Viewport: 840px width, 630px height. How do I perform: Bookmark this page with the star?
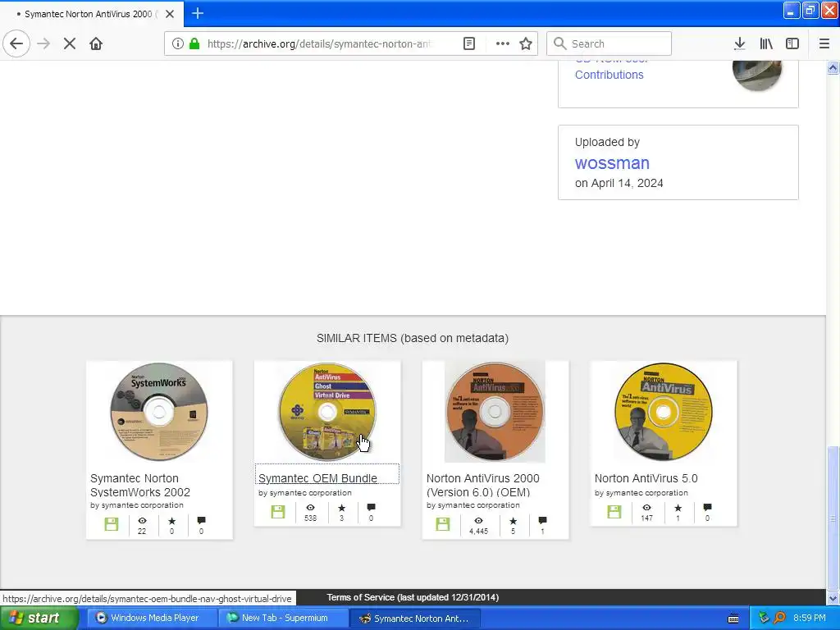point(526,43)
